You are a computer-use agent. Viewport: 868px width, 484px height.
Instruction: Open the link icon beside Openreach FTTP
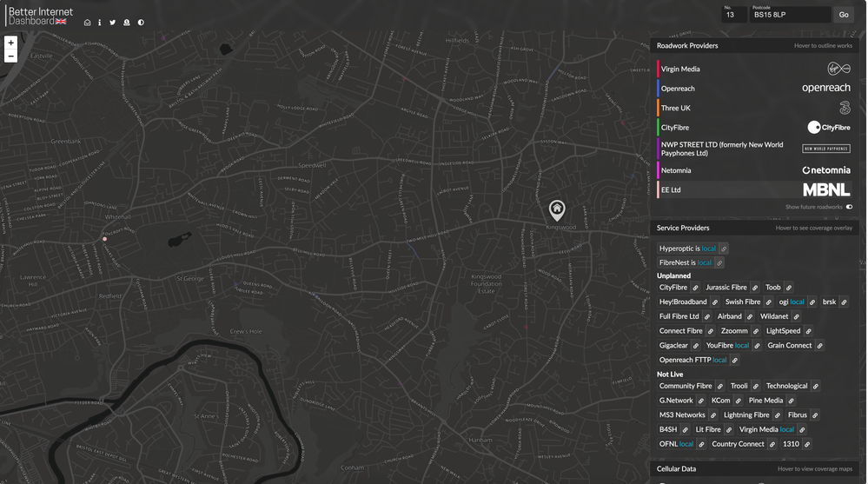(734, 360)
